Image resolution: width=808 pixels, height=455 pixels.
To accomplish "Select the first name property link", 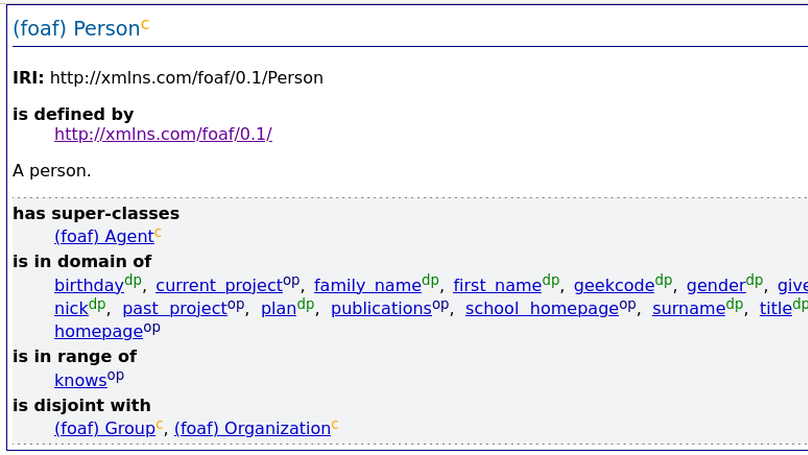I will [x=497, y=286].
